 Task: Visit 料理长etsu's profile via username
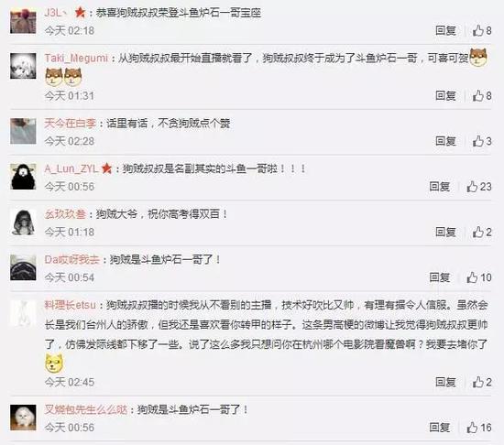(70, 305)
